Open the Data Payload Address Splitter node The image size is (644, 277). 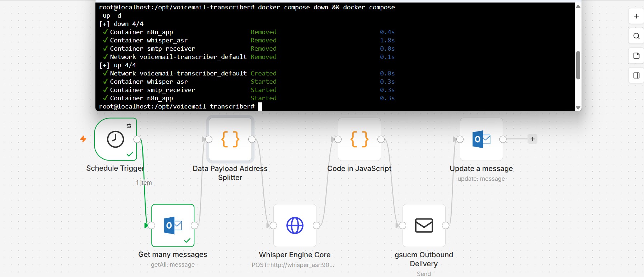230,139
